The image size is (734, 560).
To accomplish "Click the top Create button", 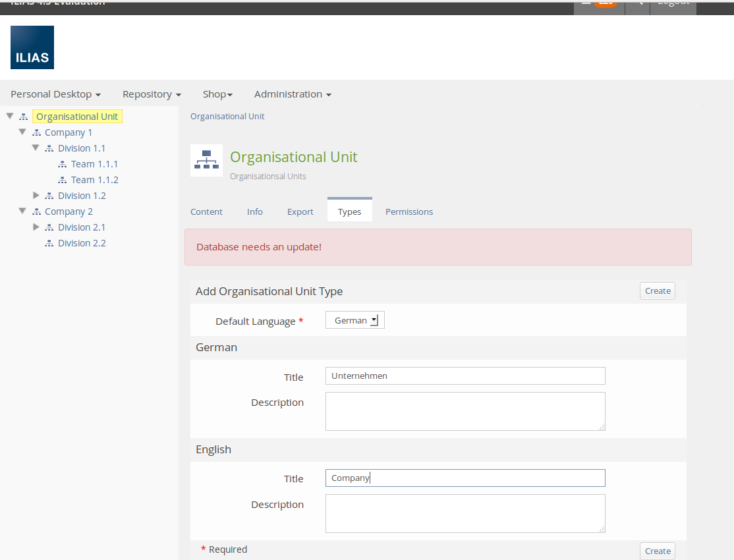I will click(x=657, y=291).
